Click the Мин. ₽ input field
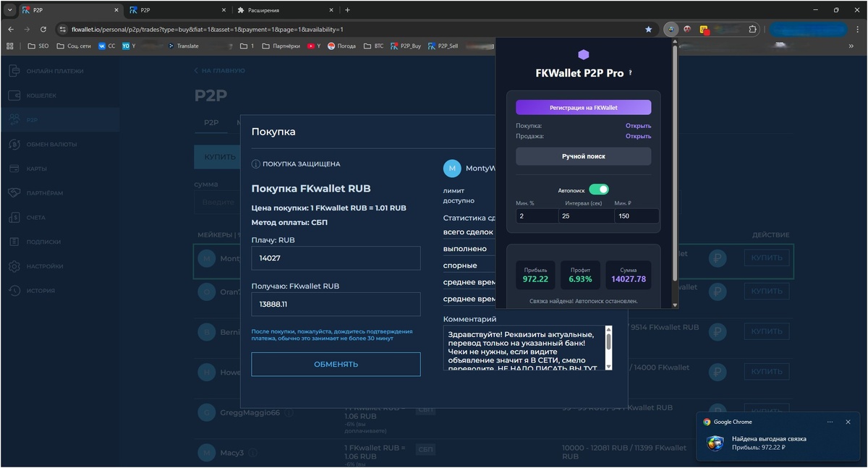The height and width of the screenshot is (468, 868). point(637,216)
